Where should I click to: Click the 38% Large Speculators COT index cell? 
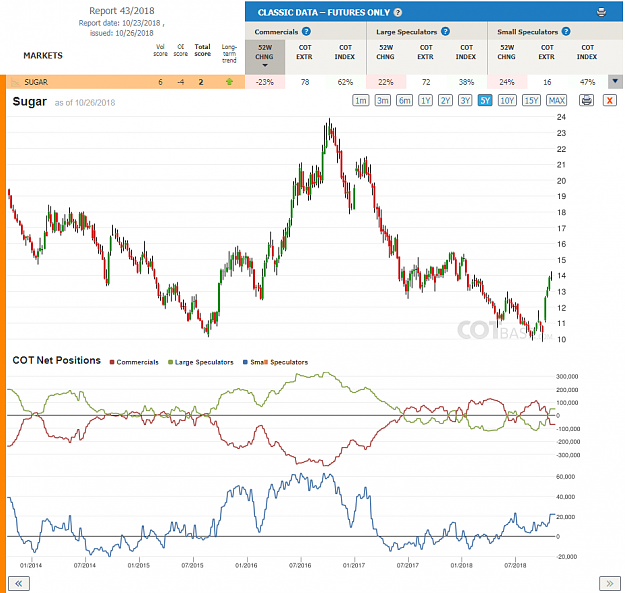(x=466, y=82)
